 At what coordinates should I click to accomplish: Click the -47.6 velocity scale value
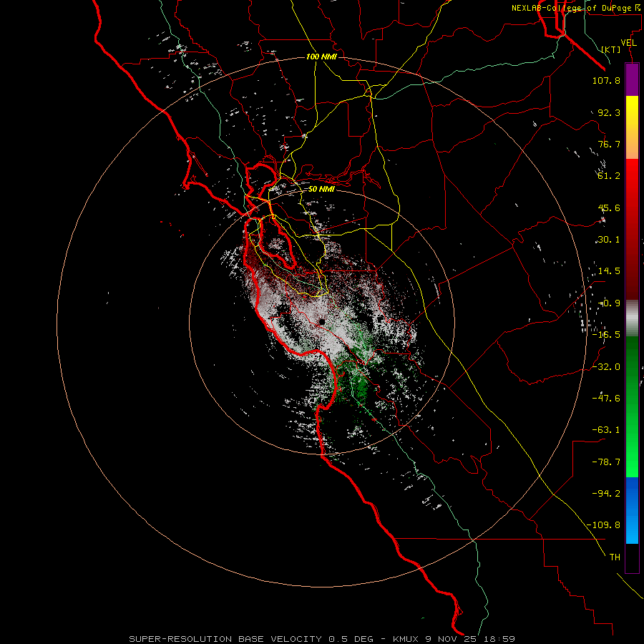click(x=606, y=399)
